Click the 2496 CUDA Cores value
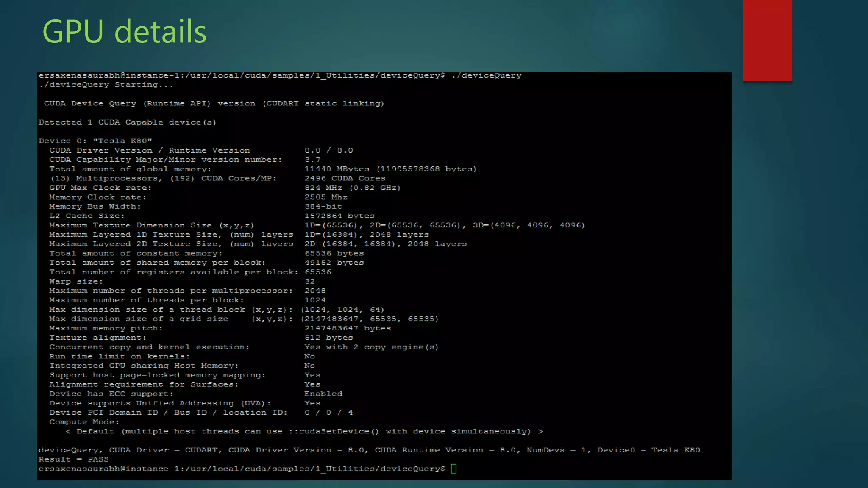This screenshot has height=488, width=868. 345,178
